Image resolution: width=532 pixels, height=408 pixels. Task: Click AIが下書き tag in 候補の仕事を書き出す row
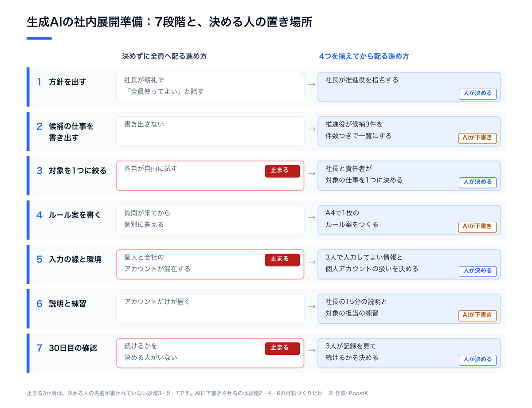tap(477, 138)
